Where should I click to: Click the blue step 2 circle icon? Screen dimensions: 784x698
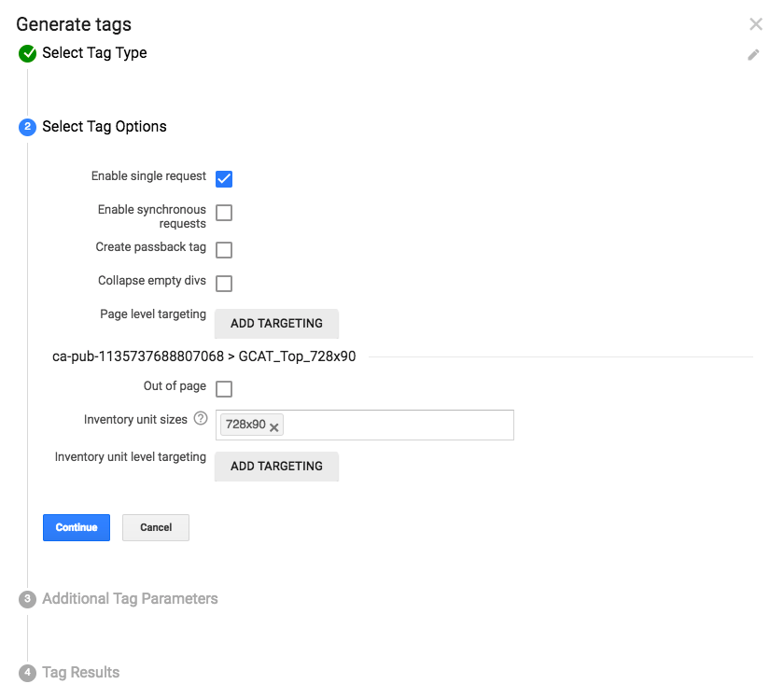point(27,127)
